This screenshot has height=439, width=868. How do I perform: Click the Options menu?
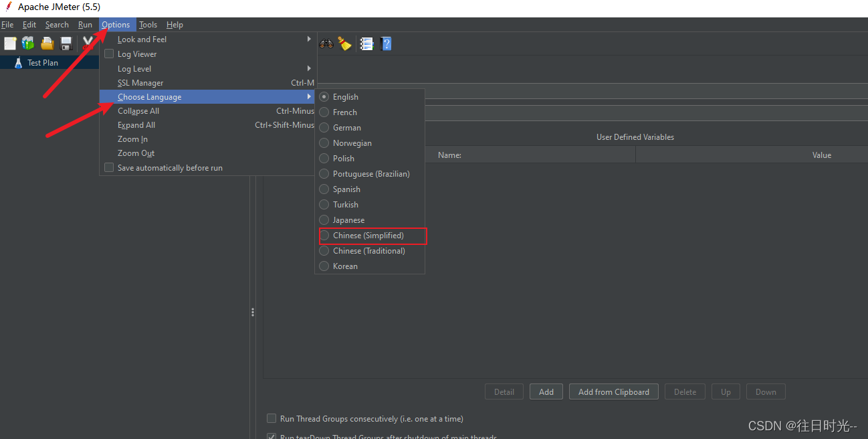pos(116,25)
